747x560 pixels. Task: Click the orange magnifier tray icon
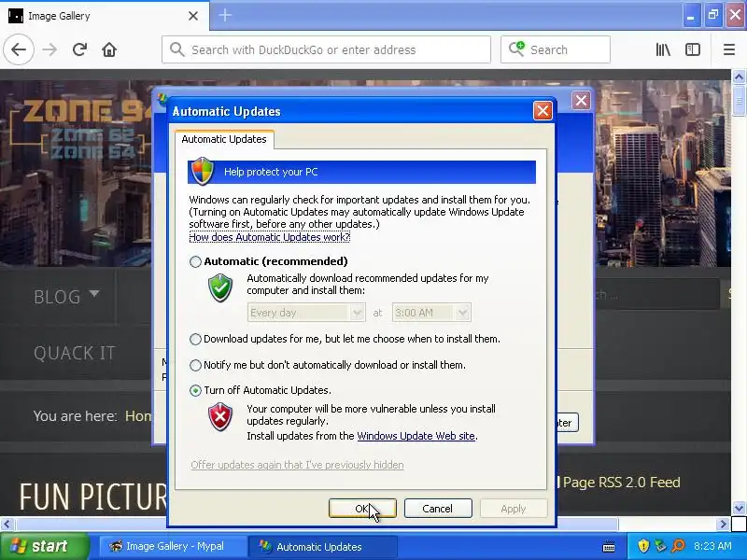click(678, 546)
